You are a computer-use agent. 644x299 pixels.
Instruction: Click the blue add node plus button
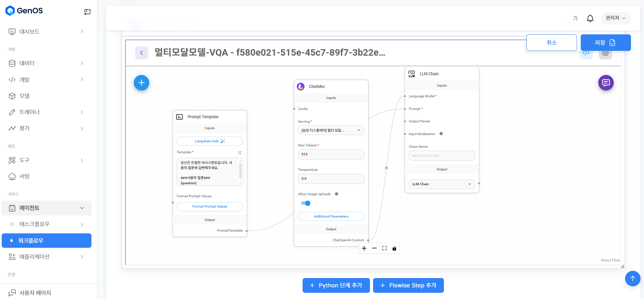tap(141, 83)
